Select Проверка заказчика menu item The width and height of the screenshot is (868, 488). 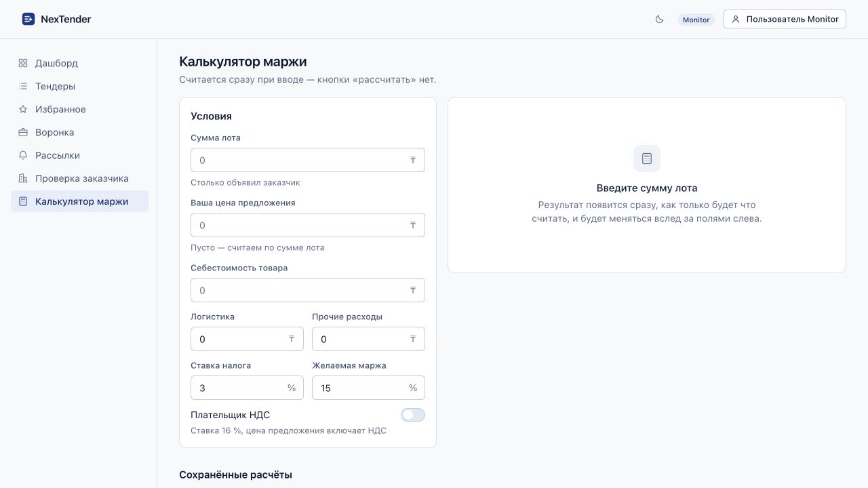click(79, 178)
